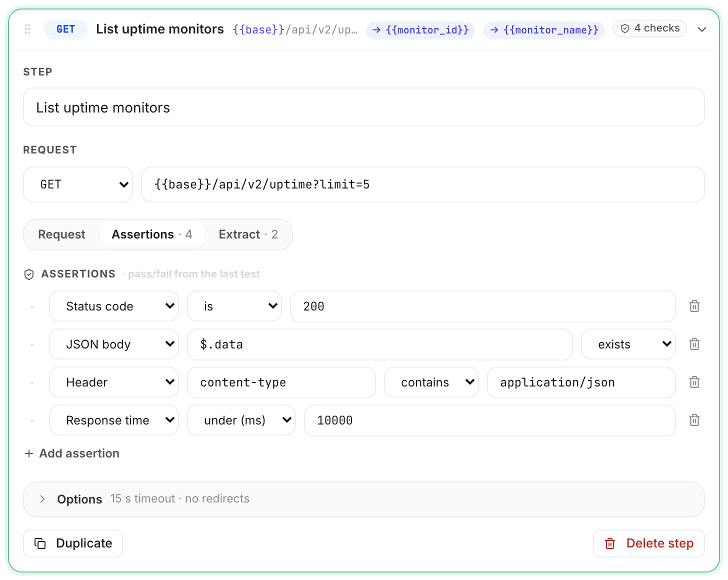
Task: Edit the $.data JSON path field
Action: point(380,344)
